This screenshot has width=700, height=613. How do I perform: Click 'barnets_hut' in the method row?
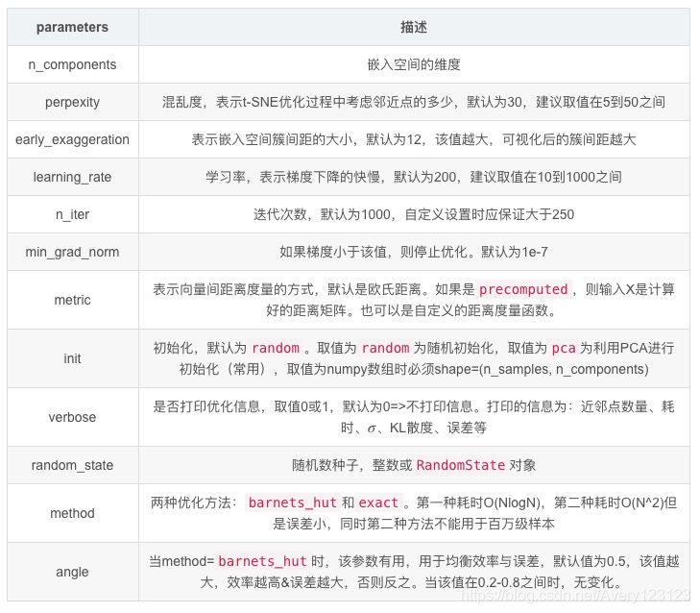click(293, 503)
